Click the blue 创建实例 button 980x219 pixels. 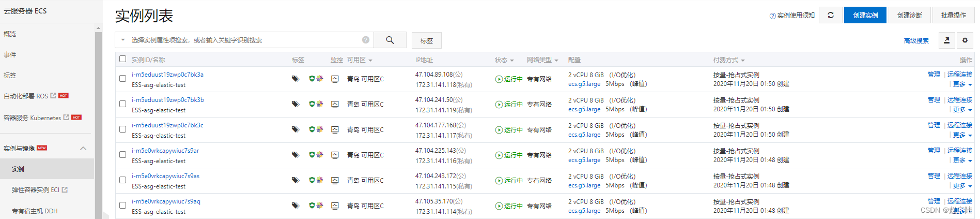[x=865, y=15]
